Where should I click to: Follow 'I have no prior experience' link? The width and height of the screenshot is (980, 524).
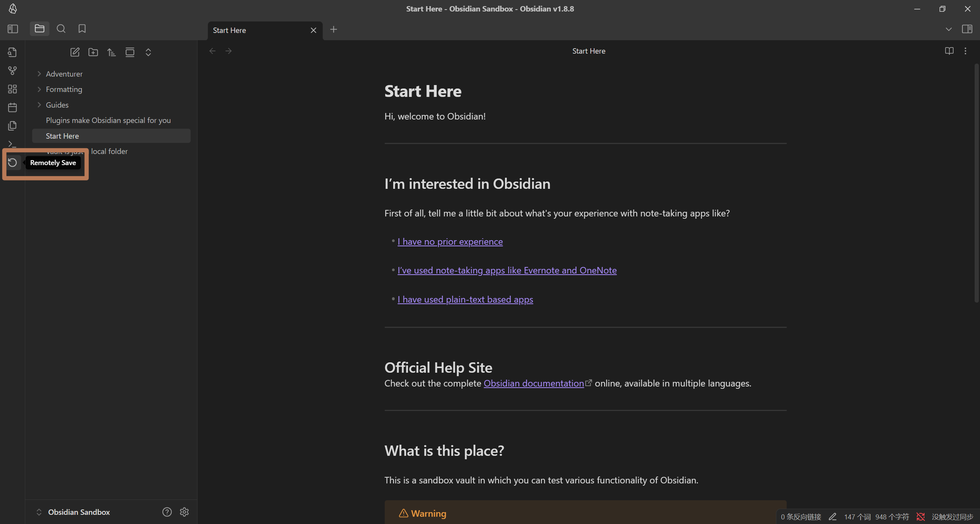[x=450, y=242]
